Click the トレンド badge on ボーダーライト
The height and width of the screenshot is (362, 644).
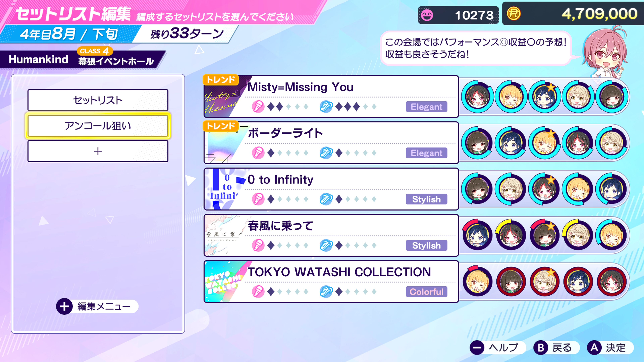coord(221,126)
